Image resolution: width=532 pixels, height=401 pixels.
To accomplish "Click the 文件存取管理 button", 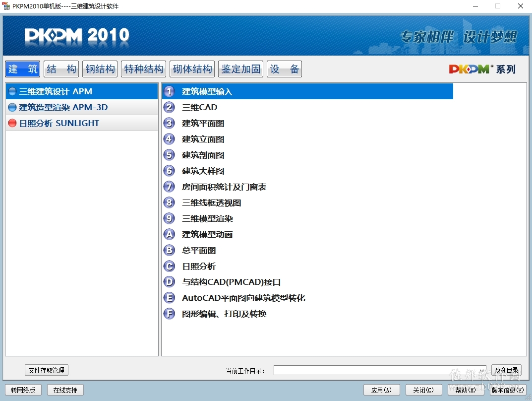I will pyautogui.click(x=47, y=370).
